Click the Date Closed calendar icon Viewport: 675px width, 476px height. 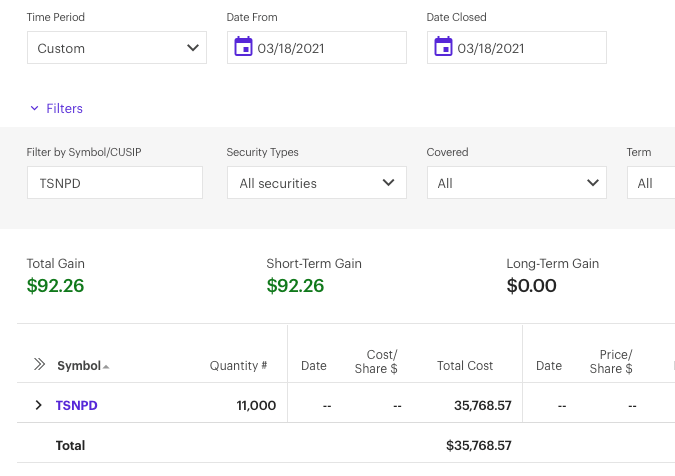click(443, 47)
